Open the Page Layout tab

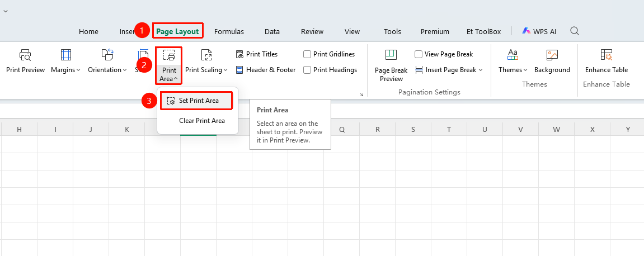click(x=177, y=32)
